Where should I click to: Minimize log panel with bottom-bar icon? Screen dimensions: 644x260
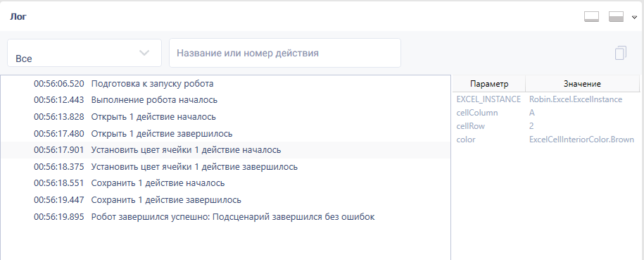(x=591, y=17)
